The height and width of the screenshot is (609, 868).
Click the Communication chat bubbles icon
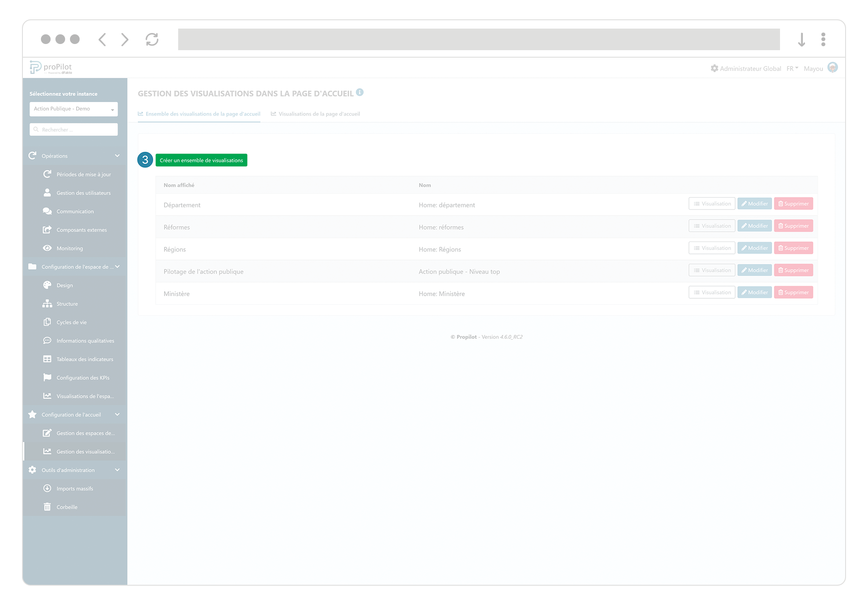47,211
